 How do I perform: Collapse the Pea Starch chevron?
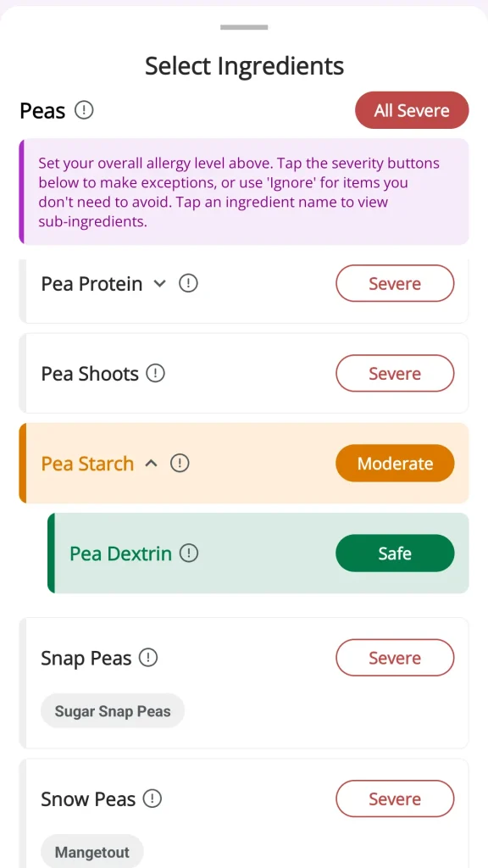point(151,464)
